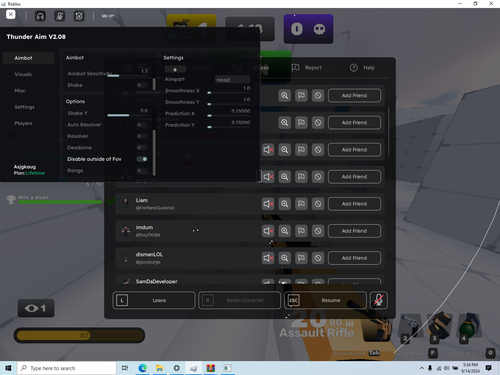Switch to the Players tab

[x=23, y=123]
